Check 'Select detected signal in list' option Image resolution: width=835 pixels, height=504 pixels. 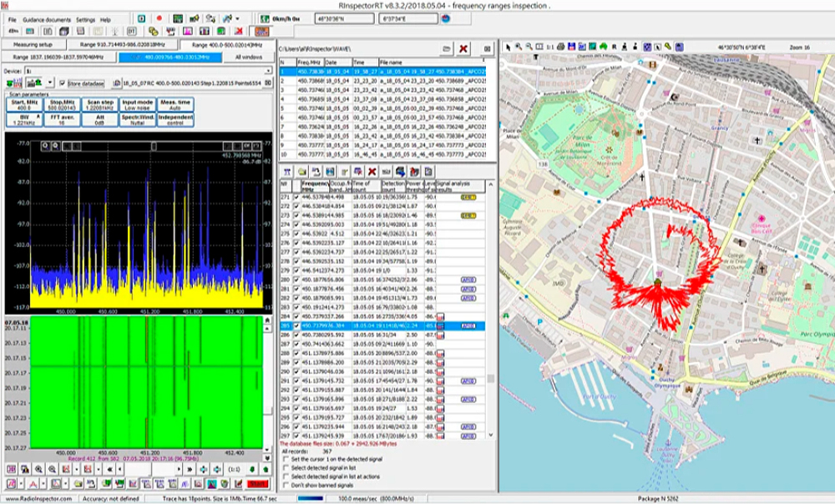point(286,467)
